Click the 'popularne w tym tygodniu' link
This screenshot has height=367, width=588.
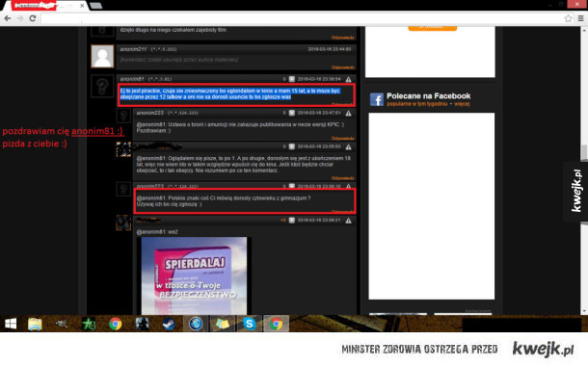[x=416, y=104]
